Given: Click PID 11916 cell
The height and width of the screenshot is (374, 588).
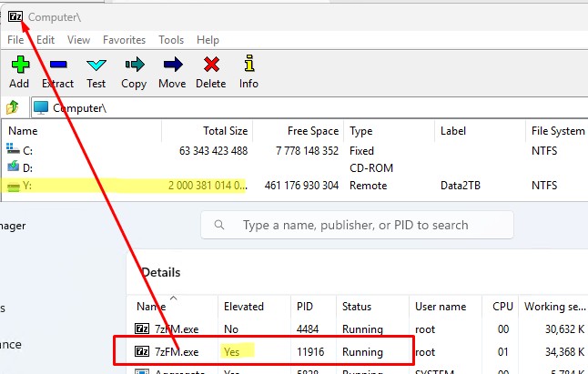Looking at the screenshot, I should [x=310, y=352].
